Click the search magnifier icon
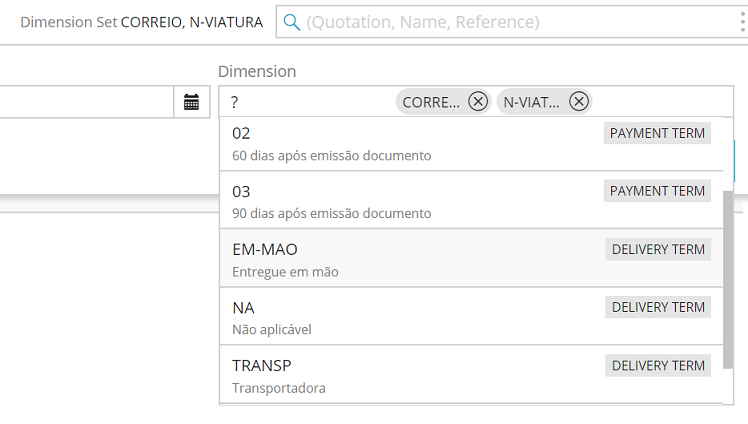This screenshot has height=424, width=748. click(x=291, y=22)
